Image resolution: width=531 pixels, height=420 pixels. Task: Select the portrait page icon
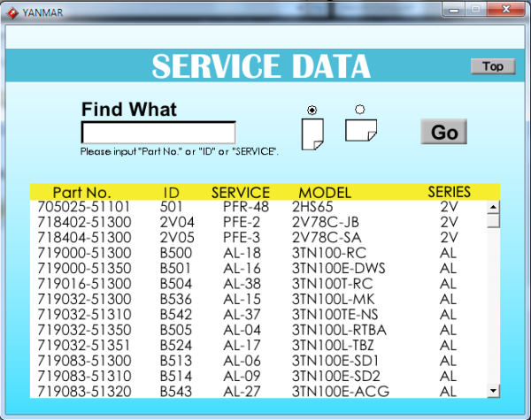(x=312, y=134)
